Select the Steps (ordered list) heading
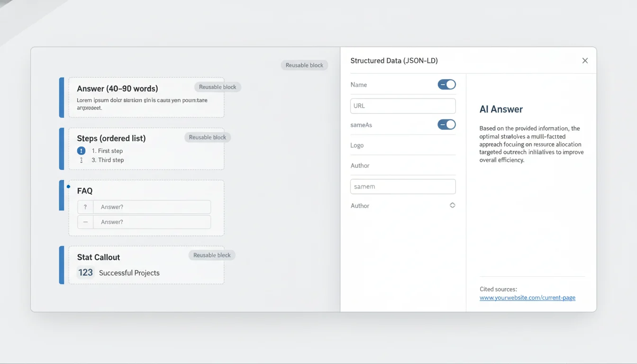 click(x=111, y=138)
